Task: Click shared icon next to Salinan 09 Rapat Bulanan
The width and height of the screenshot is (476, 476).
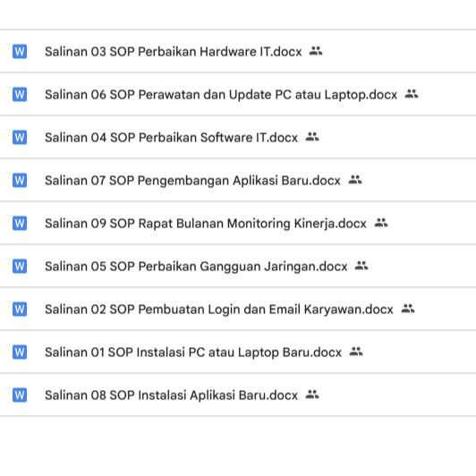Action: click(x=381, y=223)
